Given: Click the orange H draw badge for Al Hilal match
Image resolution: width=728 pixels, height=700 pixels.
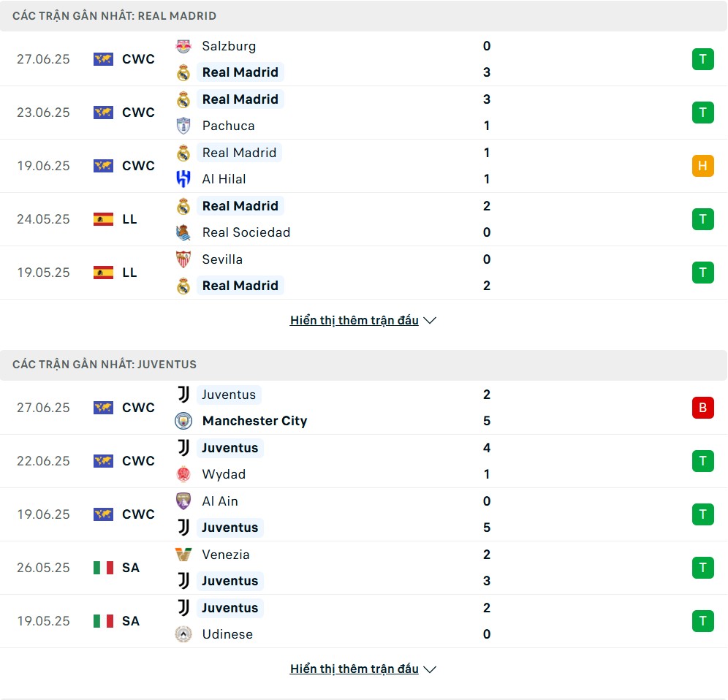Looking at the screenshot, I should click(x=702, y=166).
